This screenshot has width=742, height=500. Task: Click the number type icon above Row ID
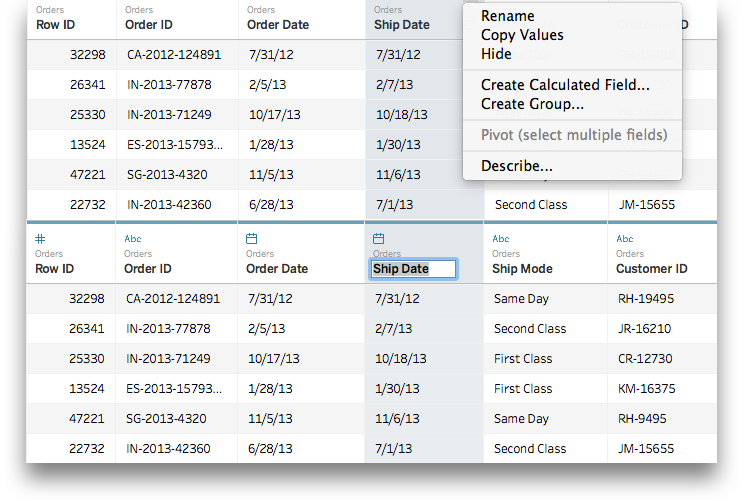point(40,239)
